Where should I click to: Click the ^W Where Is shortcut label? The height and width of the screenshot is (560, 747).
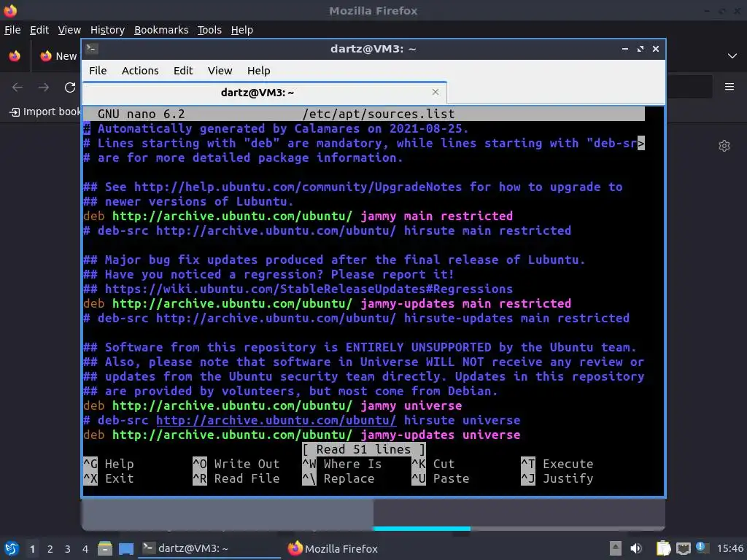click(342, 464)
